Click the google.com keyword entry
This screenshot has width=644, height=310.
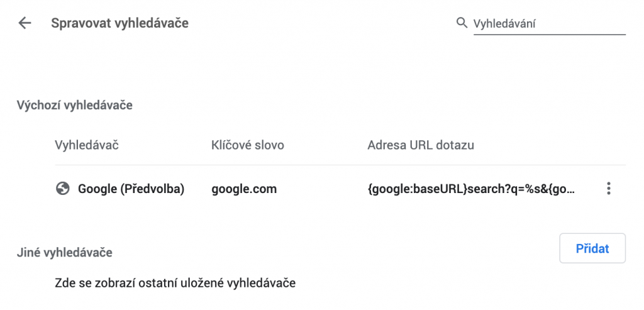[244, 189]
